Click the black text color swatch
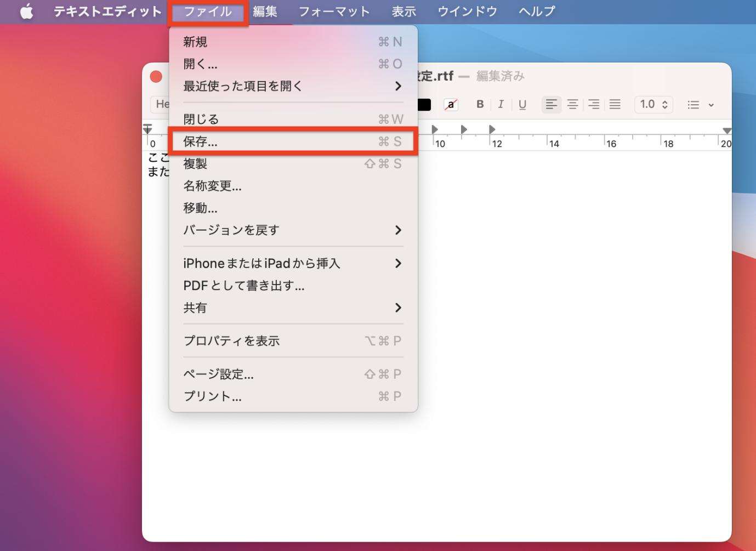The image size is (756, 551). [424, 104]
